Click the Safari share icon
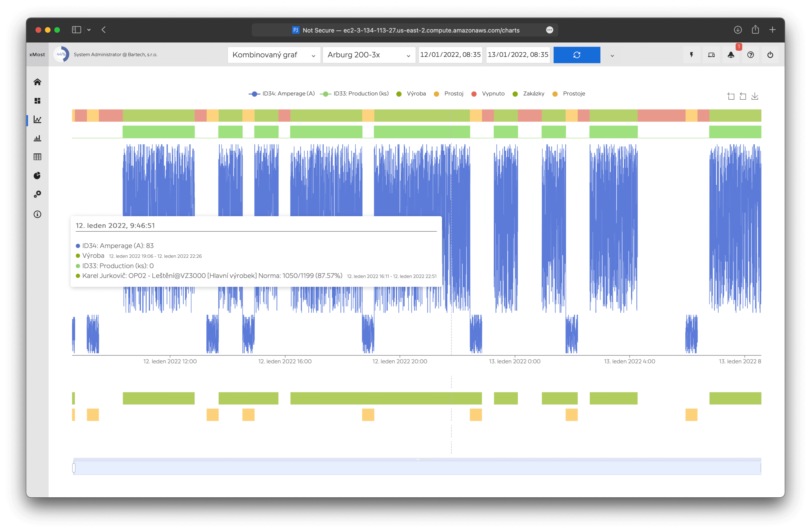811x532 pixels. point(756,30)
